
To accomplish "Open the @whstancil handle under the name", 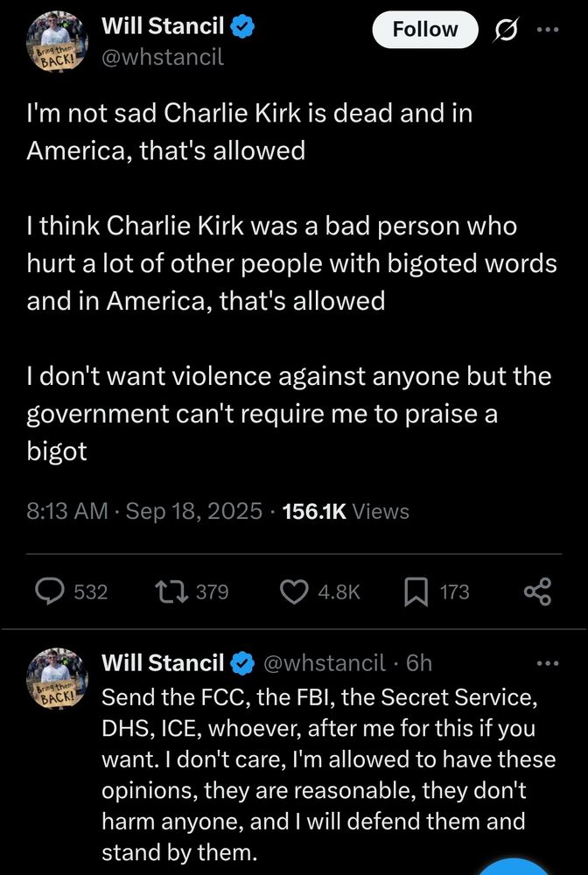I will pyautogui.click(x=163, y=56).
